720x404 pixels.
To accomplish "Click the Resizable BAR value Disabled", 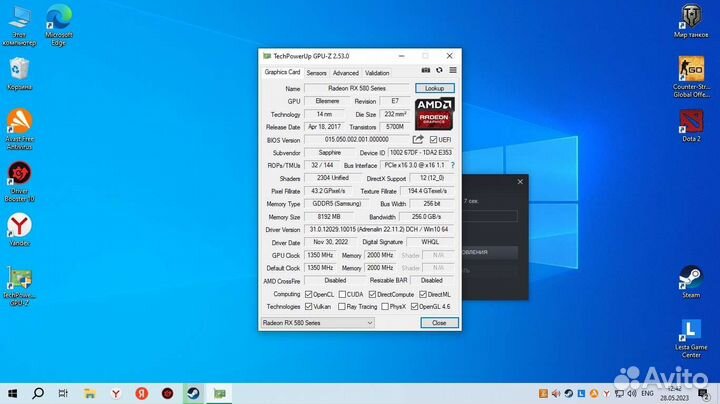I will (x=432, y=281).
